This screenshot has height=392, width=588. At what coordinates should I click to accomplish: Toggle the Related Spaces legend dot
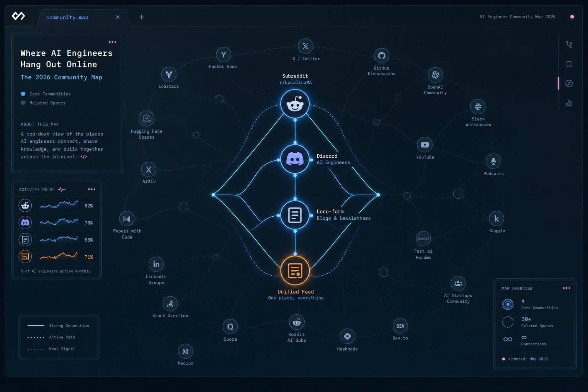tap(23, 103)
